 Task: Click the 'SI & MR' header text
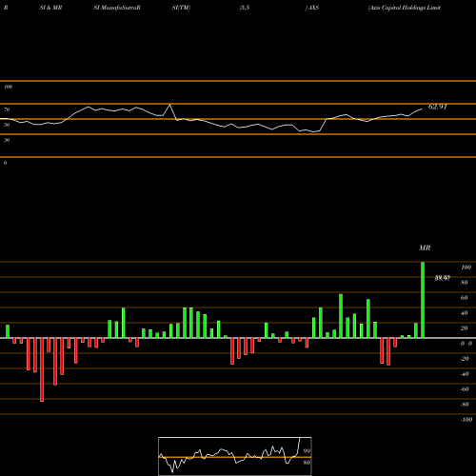tap(50, 8)
